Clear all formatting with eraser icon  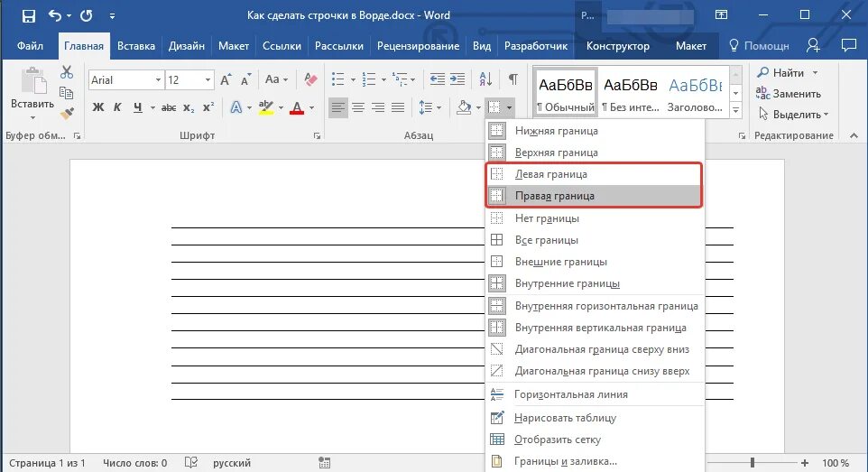pos(310,79)
